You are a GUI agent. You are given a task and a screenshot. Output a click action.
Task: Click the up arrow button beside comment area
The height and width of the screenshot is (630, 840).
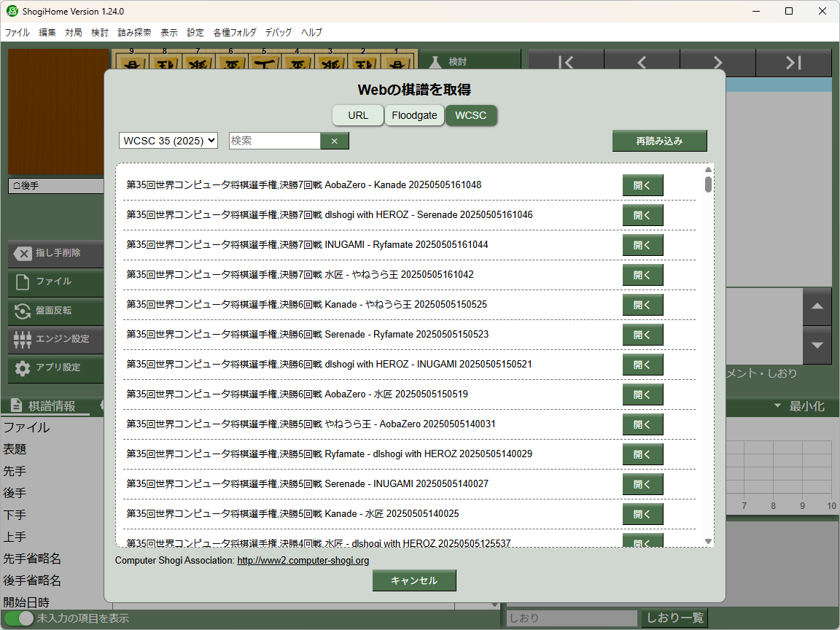[817, 306]
